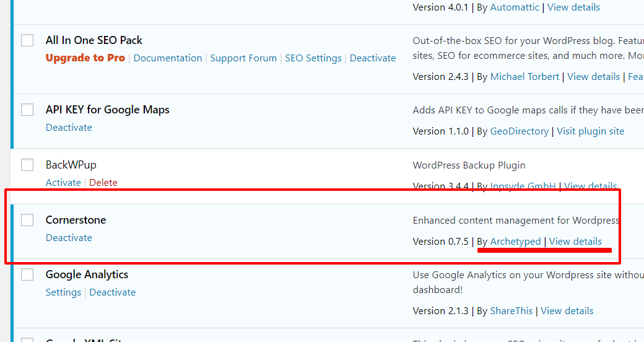Tick the All In One SEO Pack checkbox
The height and width of the screenshot is (342, 644).
[x=27, y=40]
